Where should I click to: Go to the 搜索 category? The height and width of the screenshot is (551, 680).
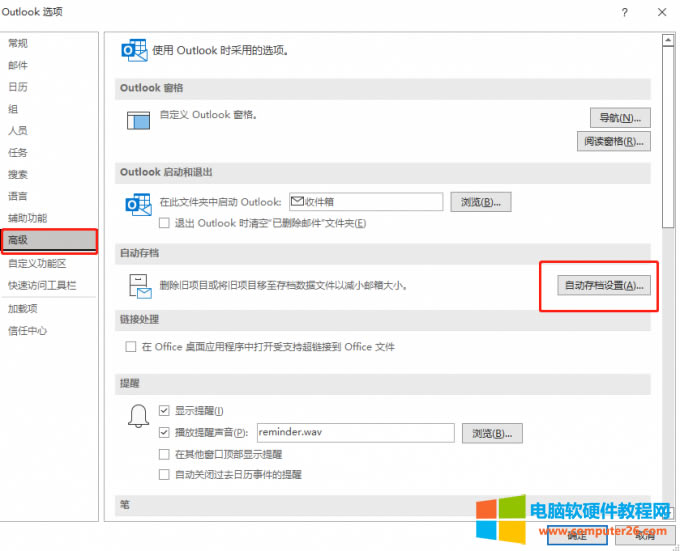click(x=49, y=174)
